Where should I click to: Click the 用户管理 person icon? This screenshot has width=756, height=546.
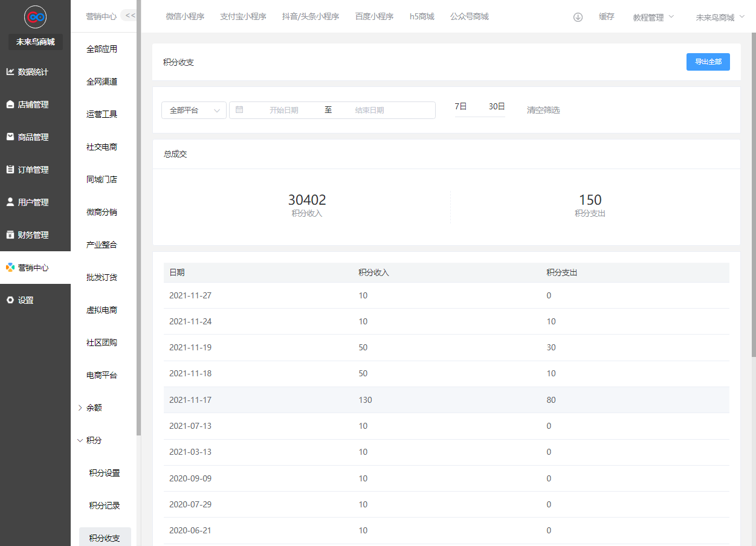click(10, 202)
